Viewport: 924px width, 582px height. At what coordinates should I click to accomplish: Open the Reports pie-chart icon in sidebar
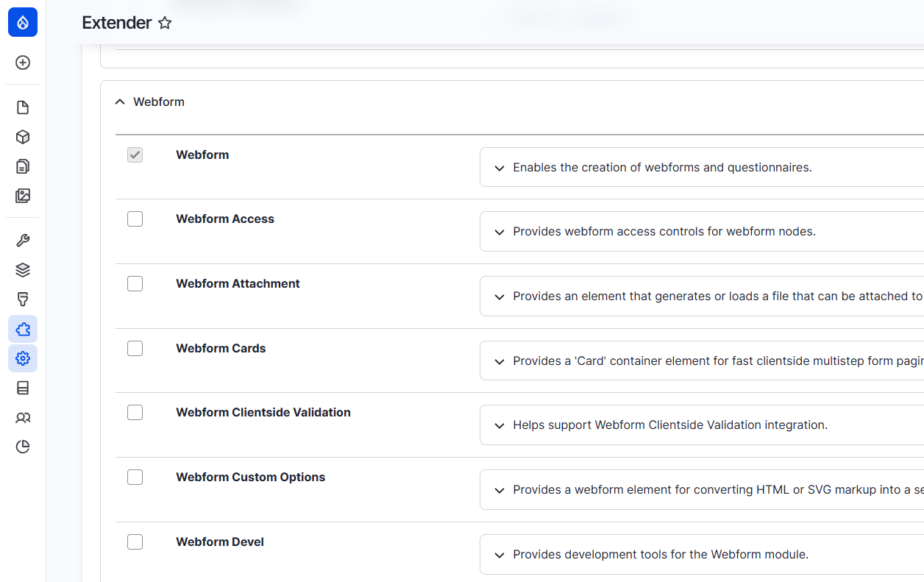pyautogui.click(x=23, y=447)
